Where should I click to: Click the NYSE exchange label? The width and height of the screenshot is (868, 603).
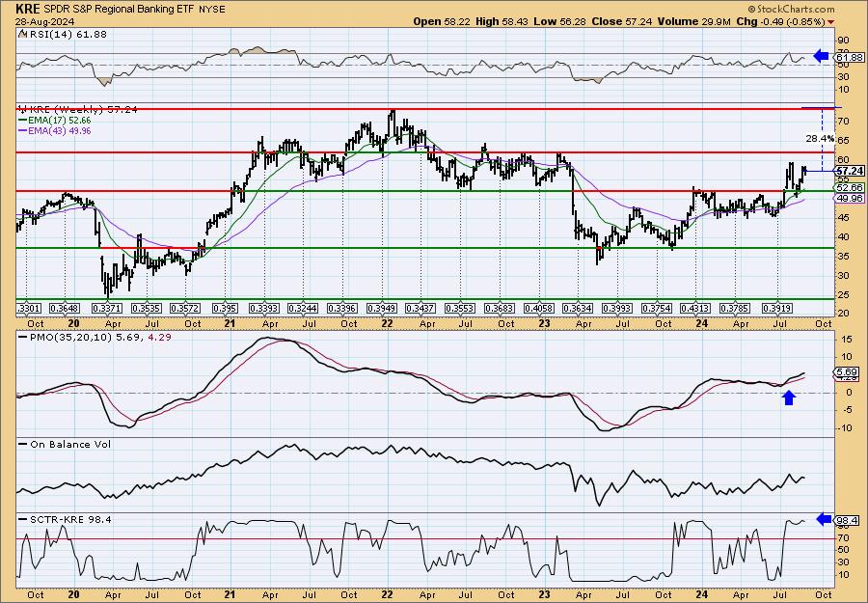point(211,10)
